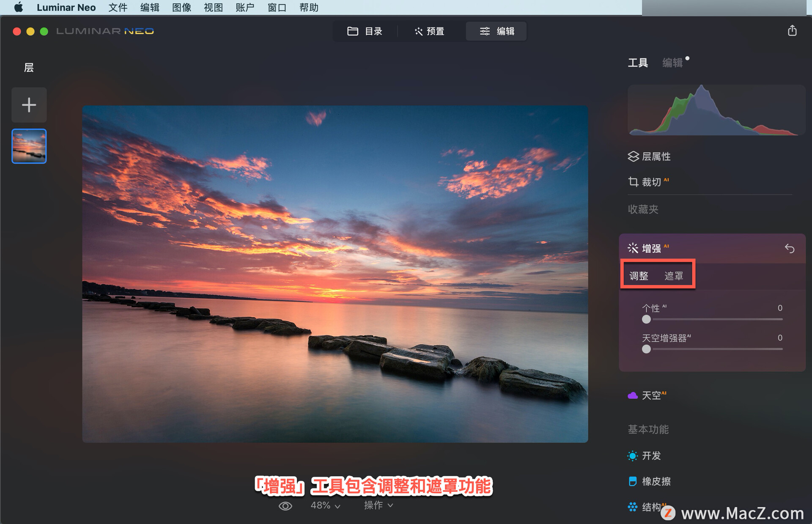Click the 层 layers heading

click(x=29, y=68)
